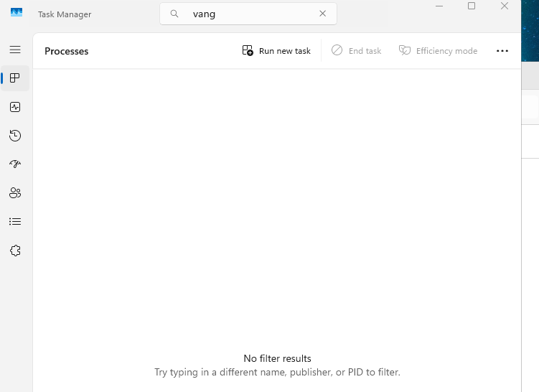Image resolution: width=539 pixels, height=392 pixels.
Task: Clear the 'vang' search text
Action: [322, 14]
